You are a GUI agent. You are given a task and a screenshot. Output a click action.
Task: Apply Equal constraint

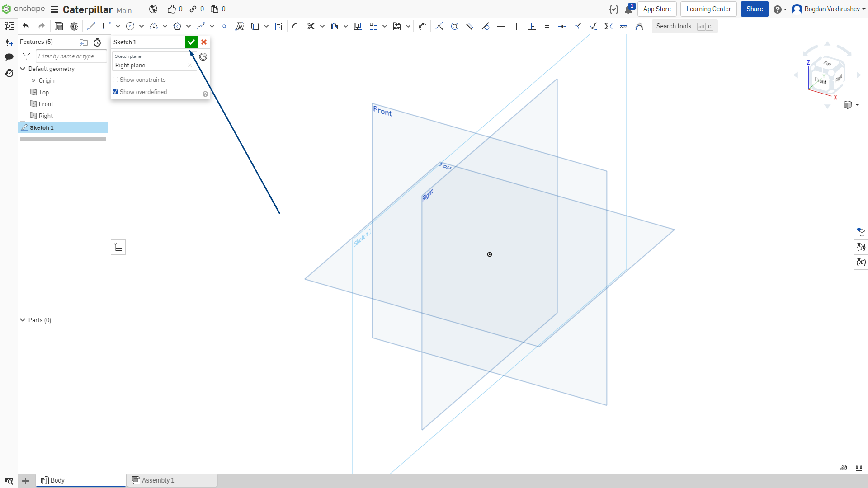[x=547, y=26]
